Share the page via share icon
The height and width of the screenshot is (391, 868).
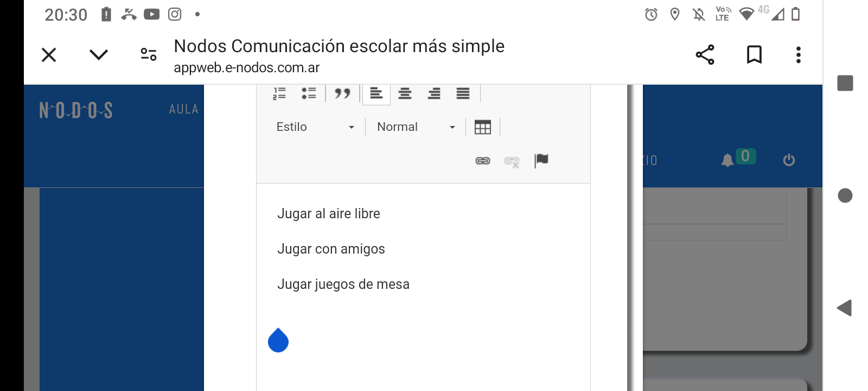click(705, 55)
